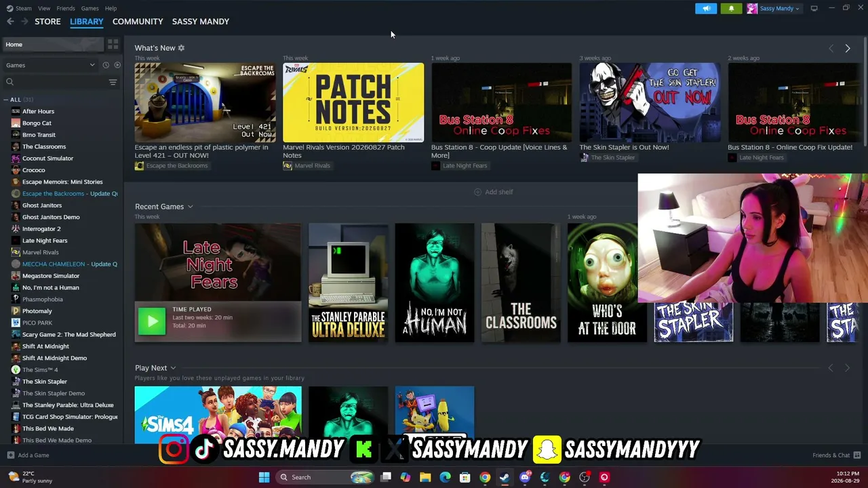Open the Games menu
The height and width of the screenshot is (488, 868).
click(90, 8)
